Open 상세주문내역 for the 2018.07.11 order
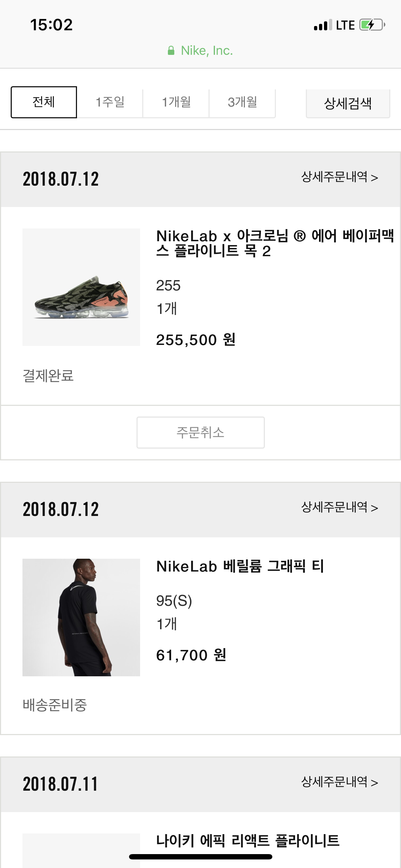The width and height of the screenshot is (401, 868). click(339, 782)
